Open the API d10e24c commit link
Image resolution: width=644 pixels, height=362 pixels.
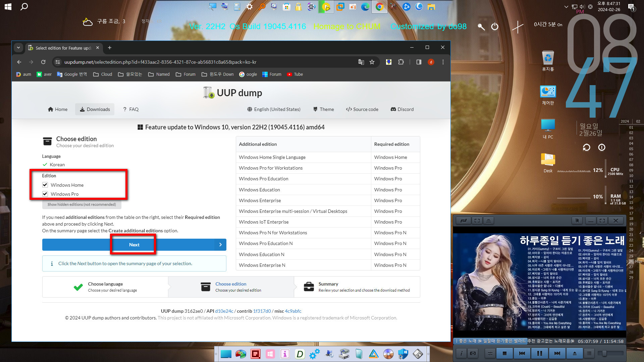pyautogui.click(x=224, y=311)
